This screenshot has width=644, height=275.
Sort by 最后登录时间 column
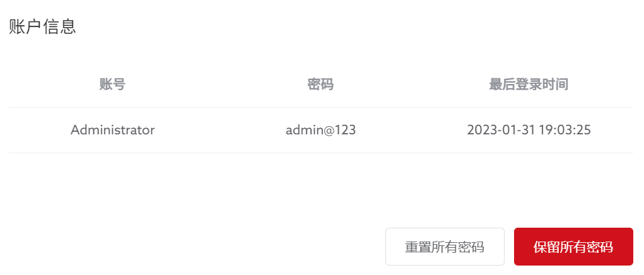[529, 85]
